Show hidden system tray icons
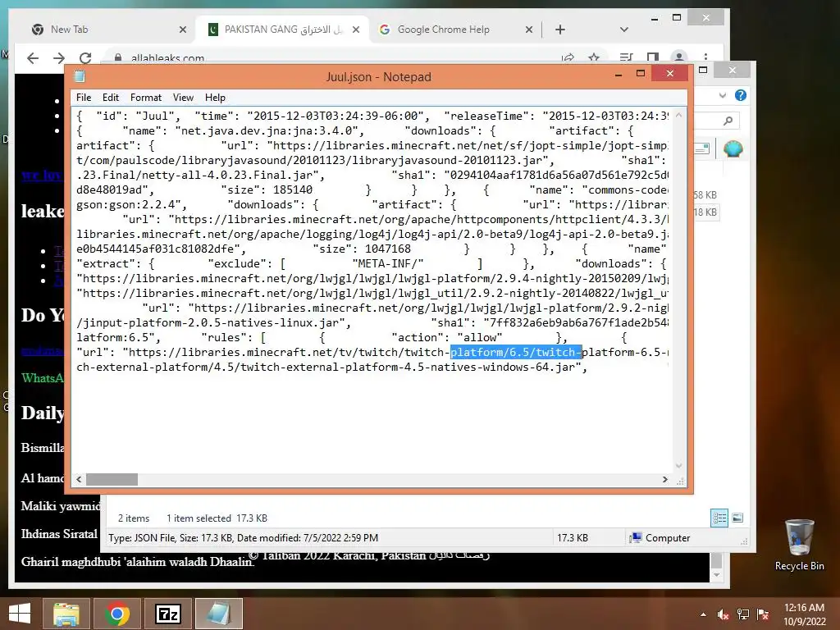840x630 pixels. 703,614
